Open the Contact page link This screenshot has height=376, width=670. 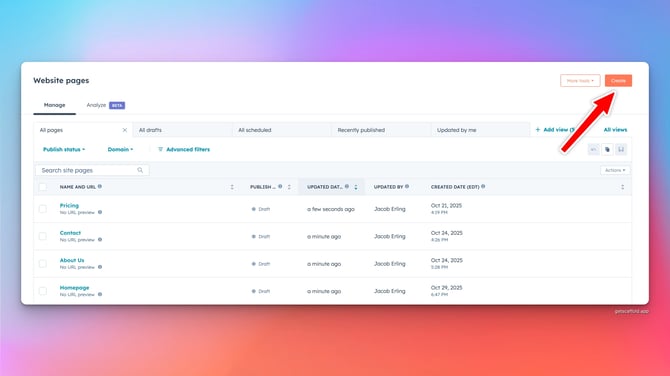point(70,233)
